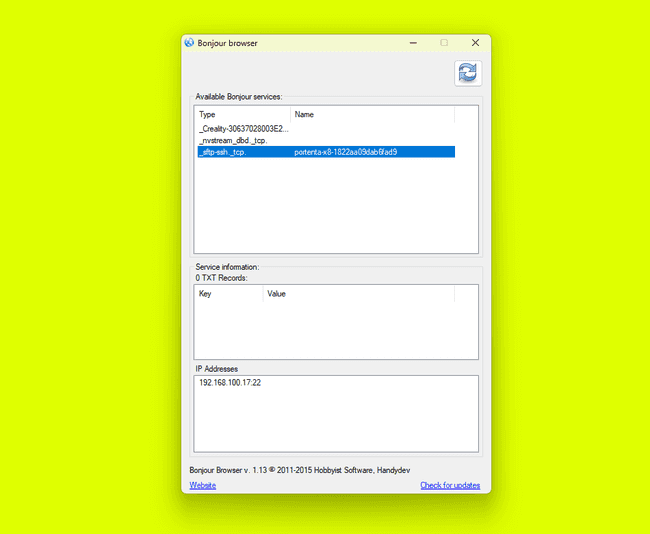Click the portenta-x8-1822aa09dab6fad9 name entry
The height and width of the screenshot is (534, 650).
tap(346, 152)
